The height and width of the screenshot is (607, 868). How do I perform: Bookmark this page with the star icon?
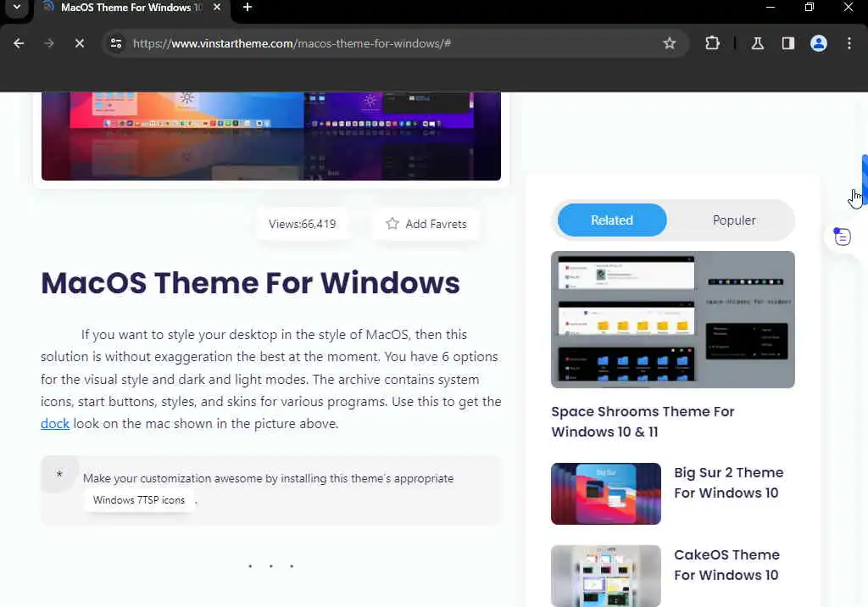(x=670, y=43)
